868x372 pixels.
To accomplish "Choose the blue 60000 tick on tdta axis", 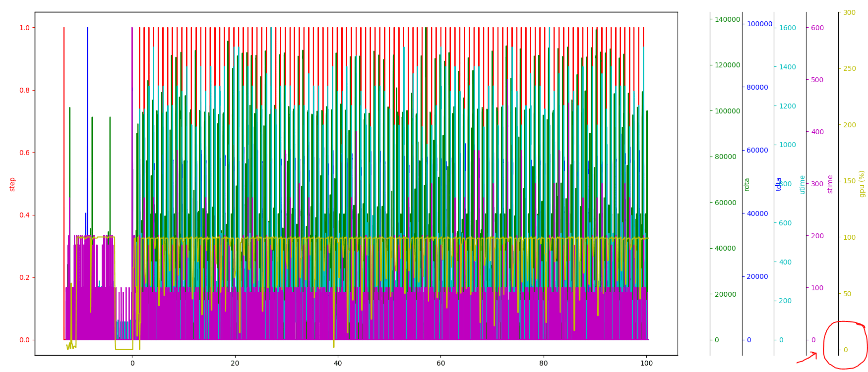I will coord(758,150).
